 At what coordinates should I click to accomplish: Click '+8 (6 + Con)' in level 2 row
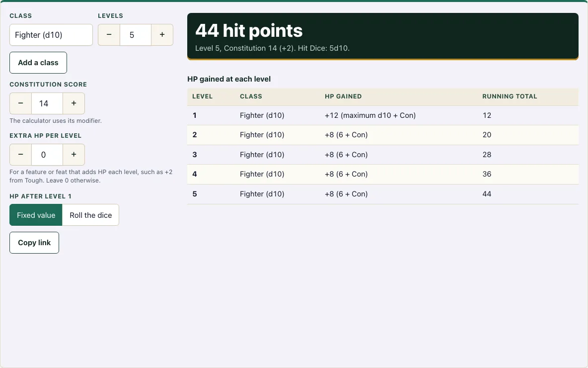tap(346, 135)
